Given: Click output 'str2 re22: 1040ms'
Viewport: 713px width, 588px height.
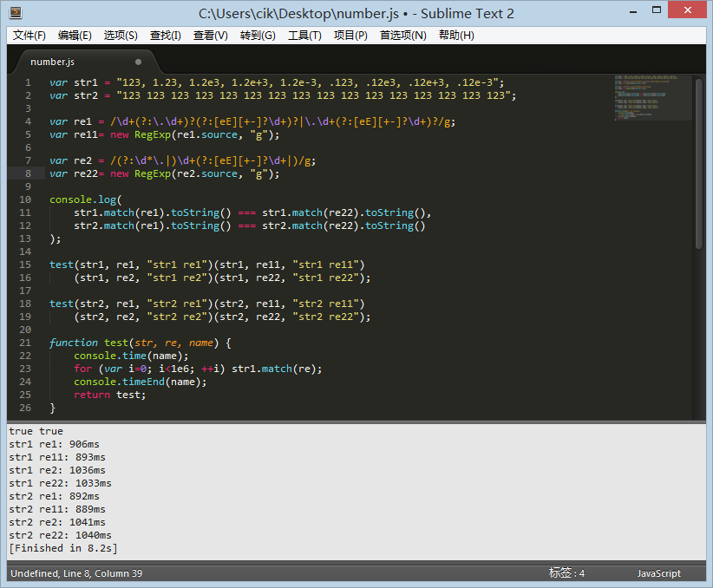Looking at the screenshot, I should point(60,535).
